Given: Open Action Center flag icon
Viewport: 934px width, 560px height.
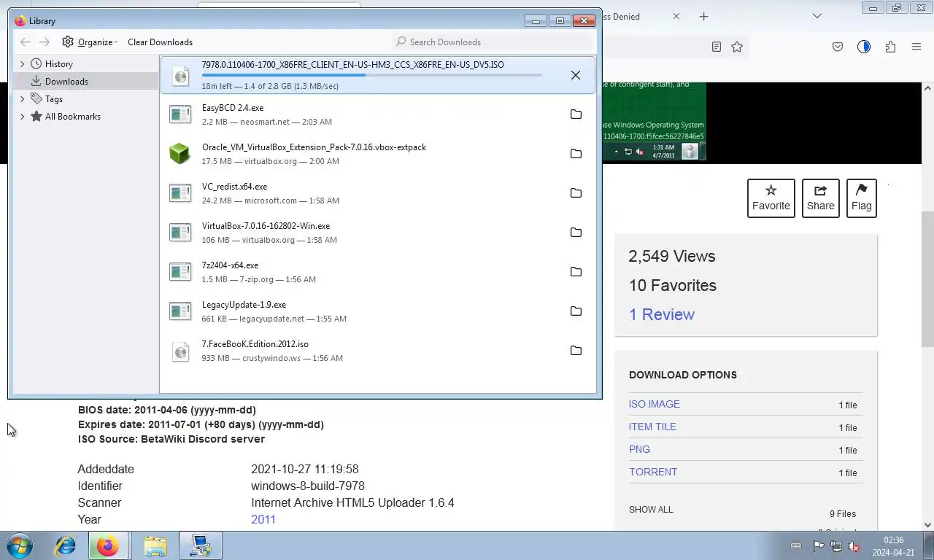Looking at the screenshot, I should (818, 546).
